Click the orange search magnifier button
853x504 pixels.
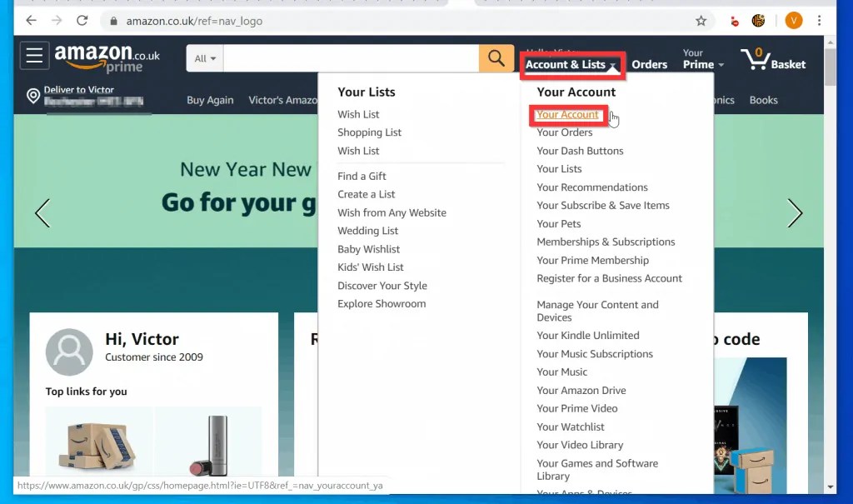(496, 58)
